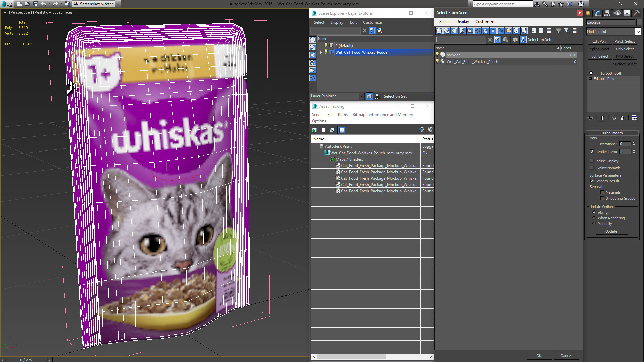644x362 pixels.
Task: Open the Layer Explorer view dropdown
Action: click(x=361, y=96)
